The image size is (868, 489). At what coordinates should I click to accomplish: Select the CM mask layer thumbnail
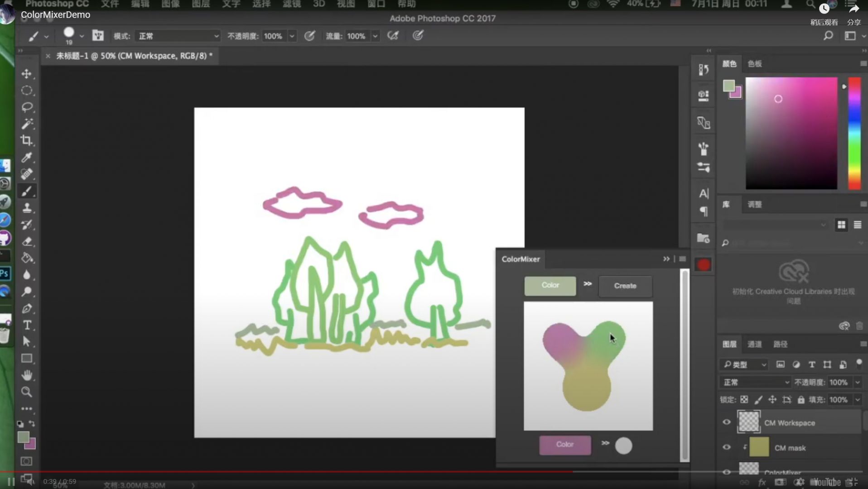759,447
